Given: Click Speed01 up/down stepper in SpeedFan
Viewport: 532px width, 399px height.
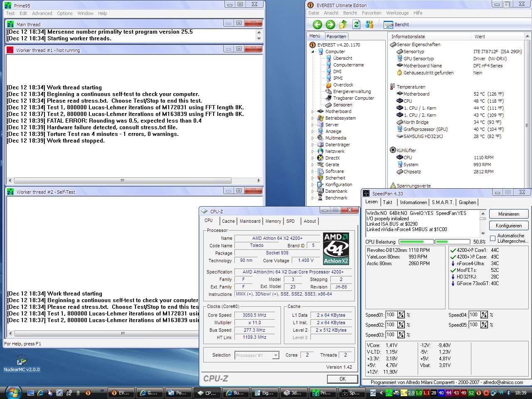Looking at the screenshot, I should point(401,315).
